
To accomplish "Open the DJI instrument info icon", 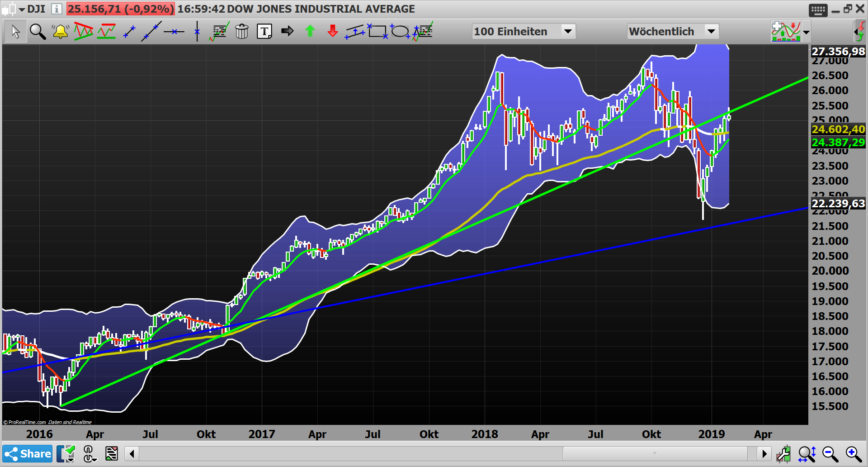I will [x=57, y=9].
